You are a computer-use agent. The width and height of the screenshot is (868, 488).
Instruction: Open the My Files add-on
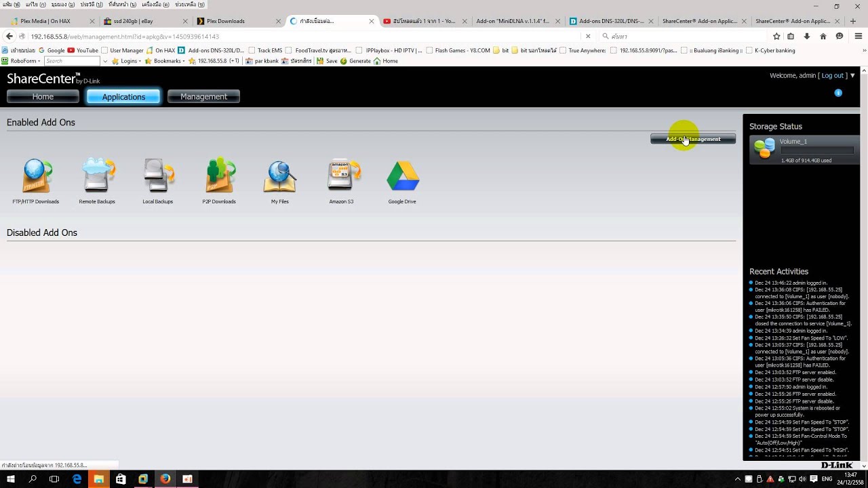[x=280, y=181]
